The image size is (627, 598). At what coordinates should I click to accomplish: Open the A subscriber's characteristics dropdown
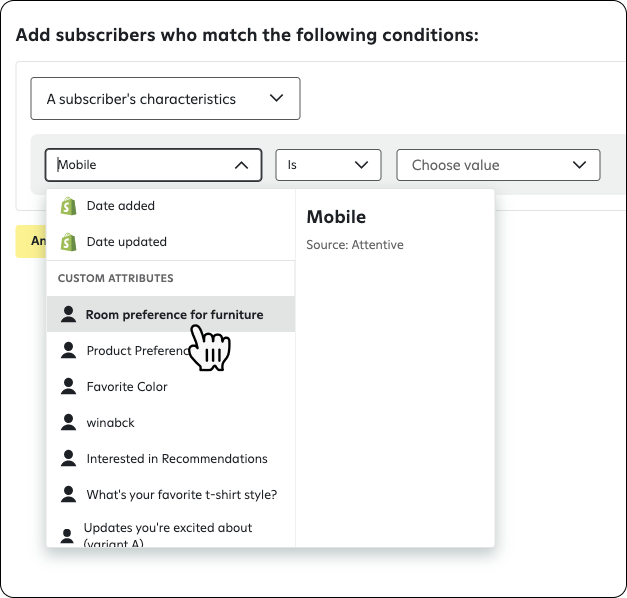point(165,98)
